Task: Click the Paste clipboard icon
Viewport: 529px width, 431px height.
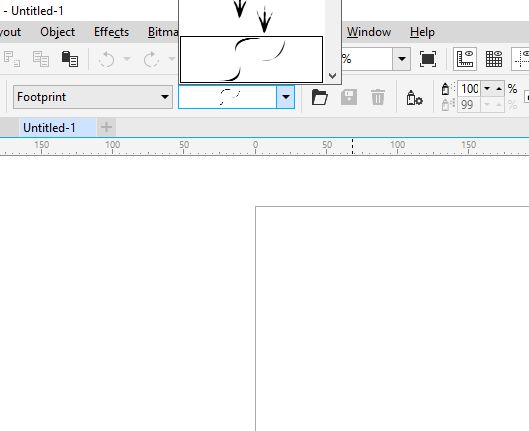Action: pyautogui.click(x=70, y=59)
